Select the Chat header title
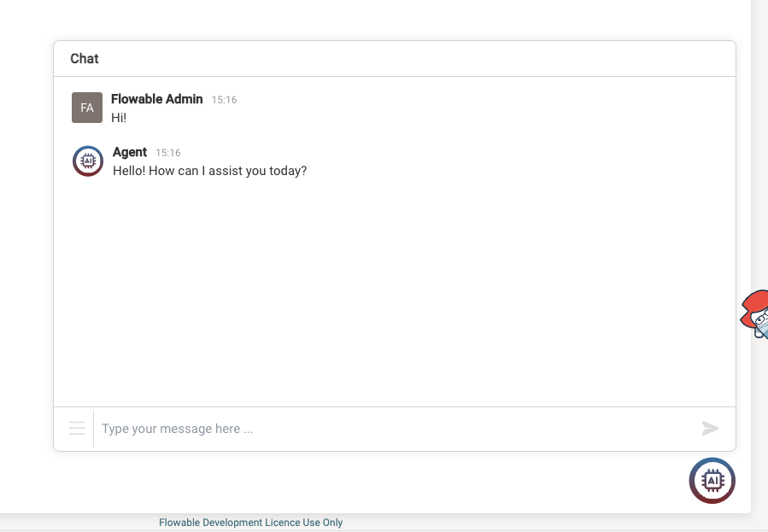This screenshot has width=768, height=532. point(84,58)
